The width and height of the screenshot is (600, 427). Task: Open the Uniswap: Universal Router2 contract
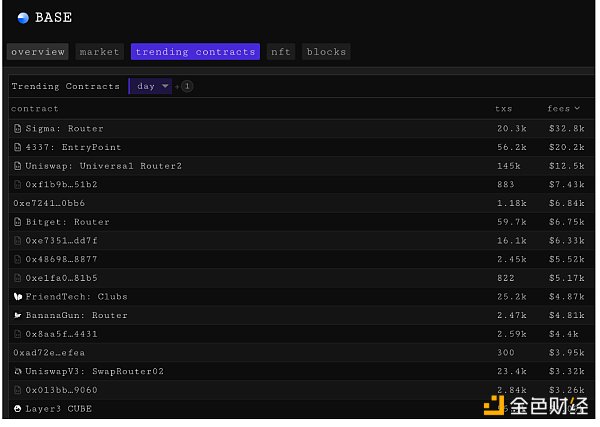coord(104,166)
